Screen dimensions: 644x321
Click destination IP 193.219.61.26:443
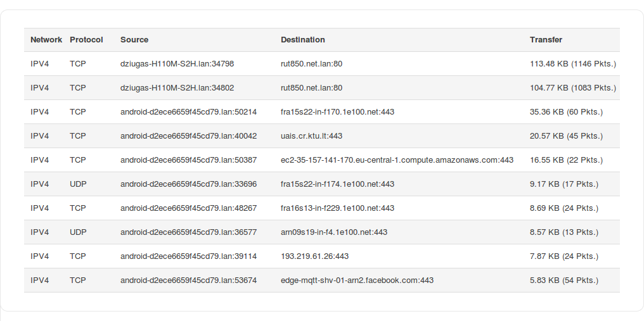[x=314, y=256]
